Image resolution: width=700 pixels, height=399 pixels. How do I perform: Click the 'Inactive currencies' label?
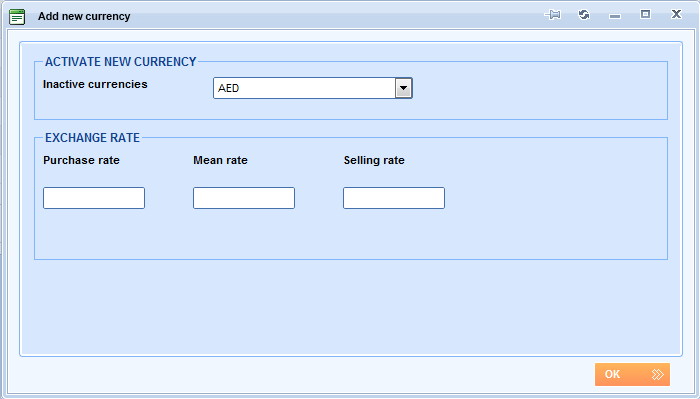tap(95, 84)
